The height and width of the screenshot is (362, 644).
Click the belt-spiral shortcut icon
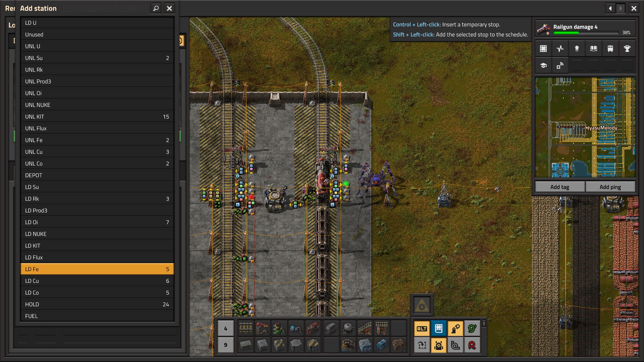tap(455, 345)
